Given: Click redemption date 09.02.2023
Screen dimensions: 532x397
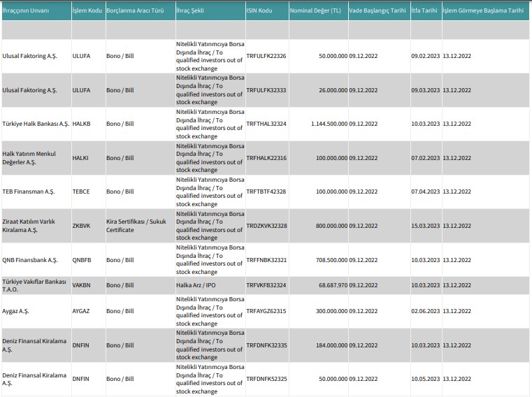Looking at the screenshot, I should tap(426, 56).
